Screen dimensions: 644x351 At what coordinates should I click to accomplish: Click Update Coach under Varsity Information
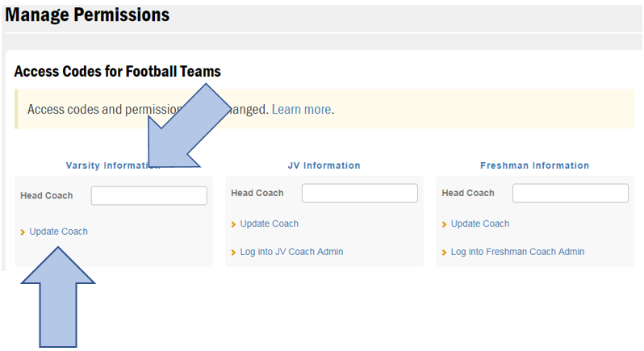(x=58, y=232)
